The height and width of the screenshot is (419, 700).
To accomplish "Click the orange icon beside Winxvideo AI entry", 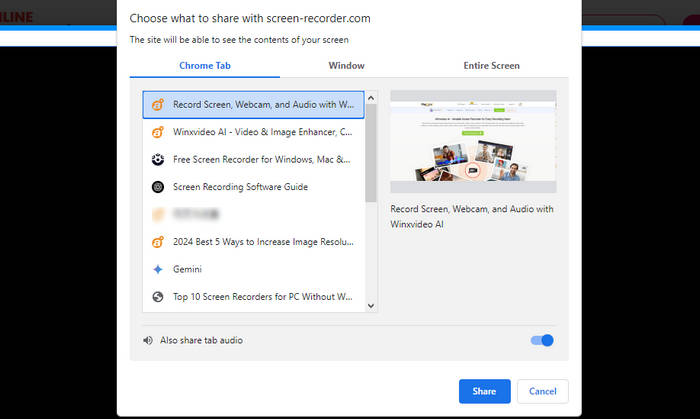I will click(x=158, y=132).
